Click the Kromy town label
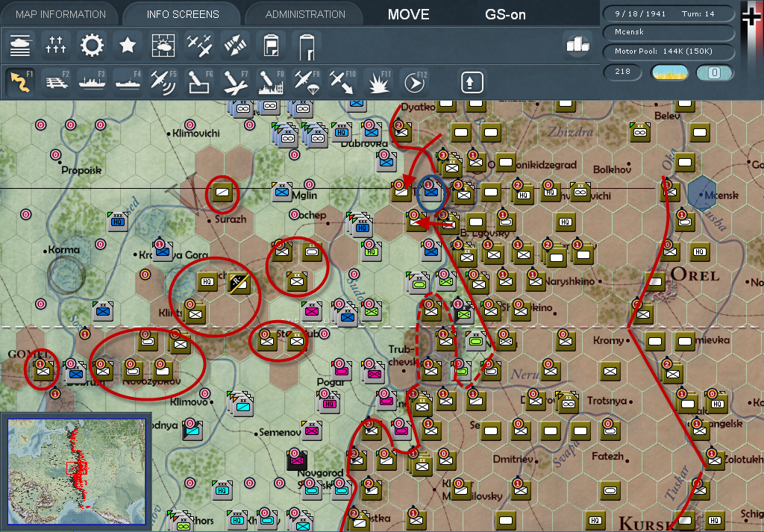 (x=608, y=340)
